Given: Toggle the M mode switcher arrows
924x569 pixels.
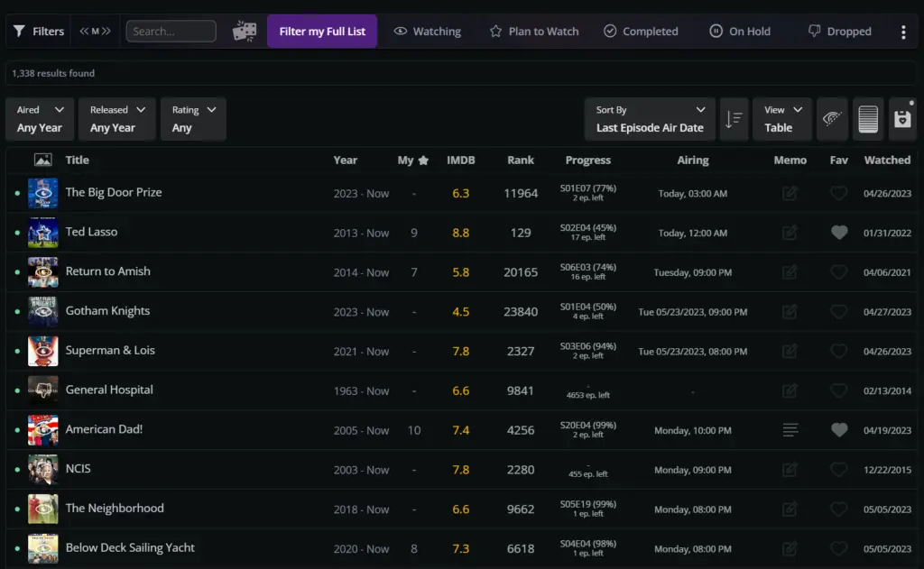Looking at the screenshot, I should tap(95, 32).
